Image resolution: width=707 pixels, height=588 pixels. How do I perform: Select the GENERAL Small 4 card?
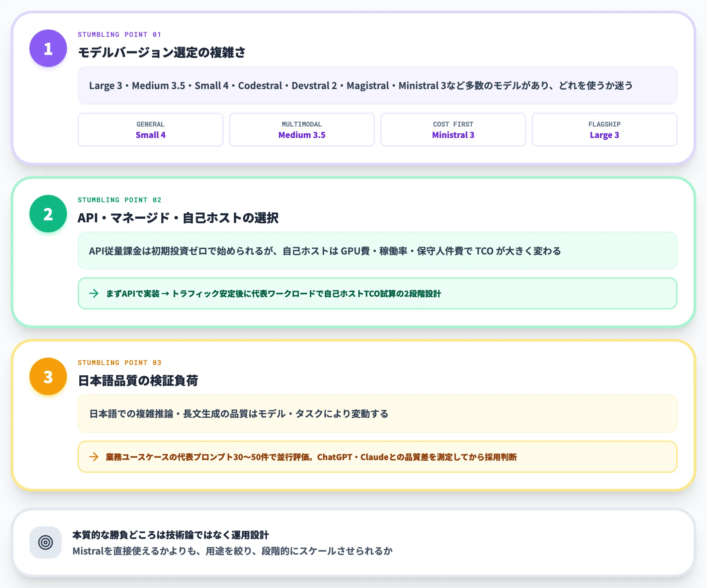click(x=151, y=130)
